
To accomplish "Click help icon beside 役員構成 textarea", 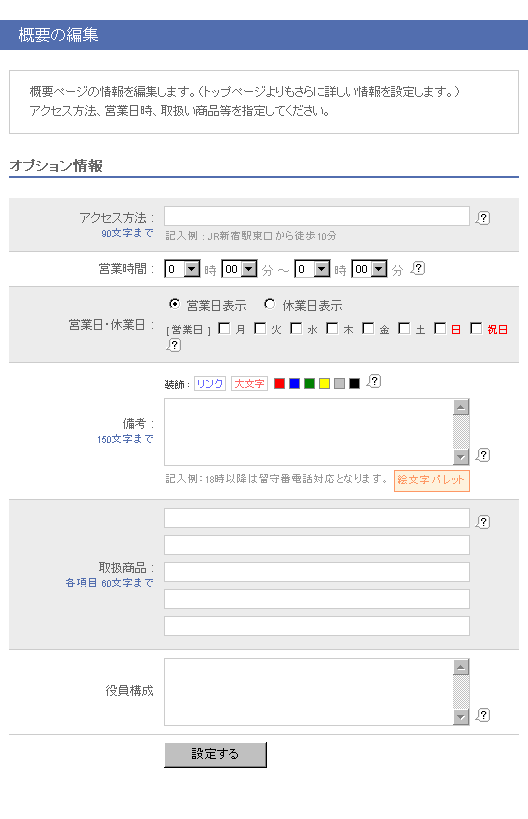I will (483, 715).
